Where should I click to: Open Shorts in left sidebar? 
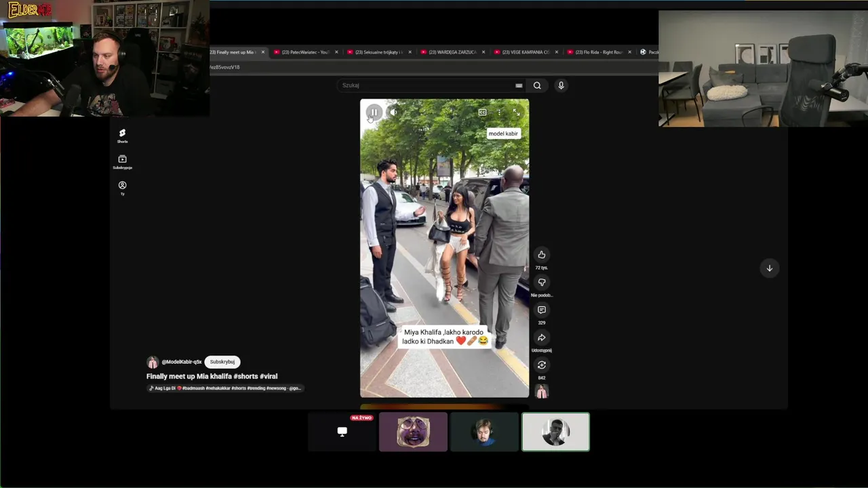122,136
